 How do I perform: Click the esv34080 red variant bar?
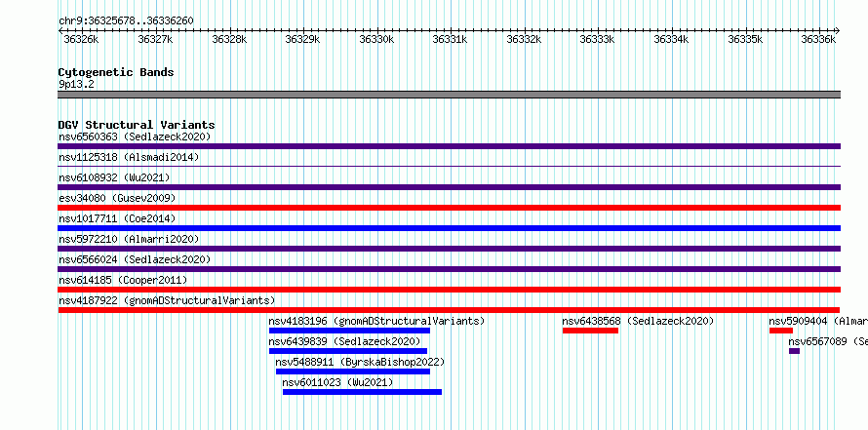[449, 208]
